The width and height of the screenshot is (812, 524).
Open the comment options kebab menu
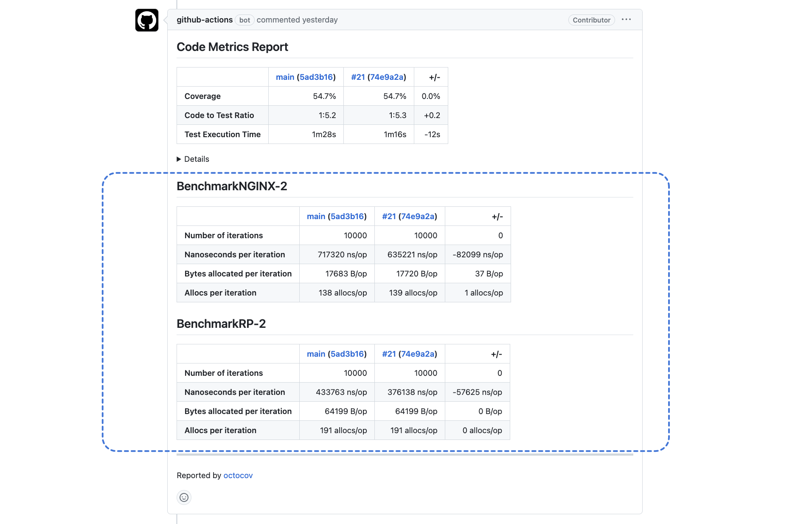[627, 20]
